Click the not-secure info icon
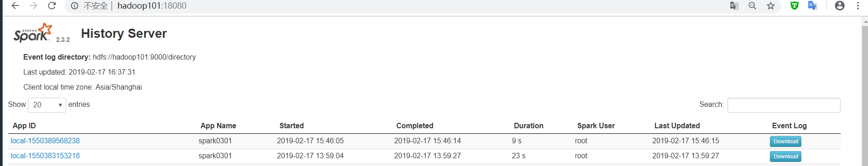The height and width of the screenshot is (166, 868). coord(74,6)
